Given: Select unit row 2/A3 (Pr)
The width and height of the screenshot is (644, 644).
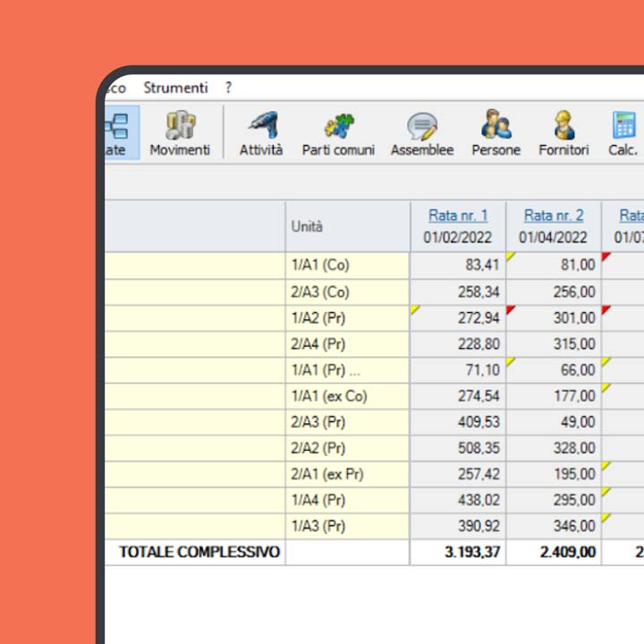Looking at the screenshot, I should (x=347, y=422).
